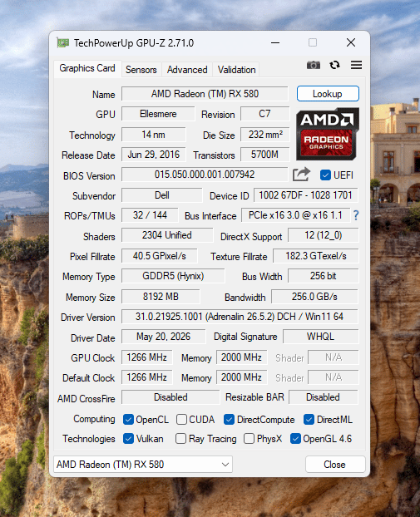The image size is (420, 517).
Task: Toggle the DirectML checkbox
Action: [x=309, y=420]
